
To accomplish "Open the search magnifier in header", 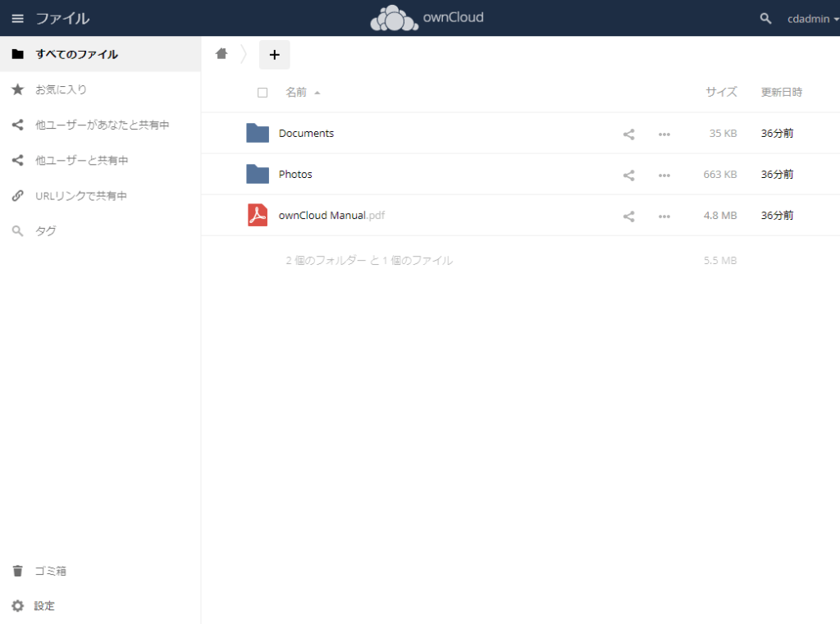I will (765, 19).
